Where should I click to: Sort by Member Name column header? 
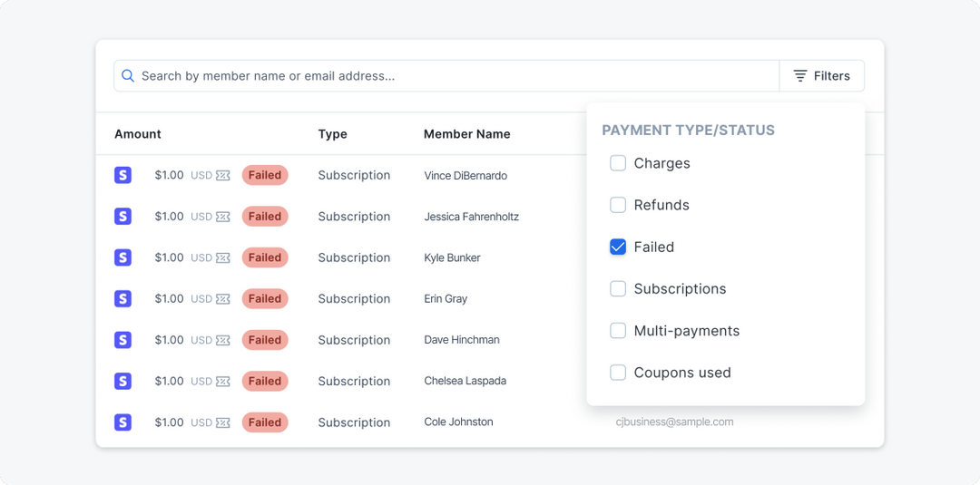pyautogui.click(x=466, y=134)
